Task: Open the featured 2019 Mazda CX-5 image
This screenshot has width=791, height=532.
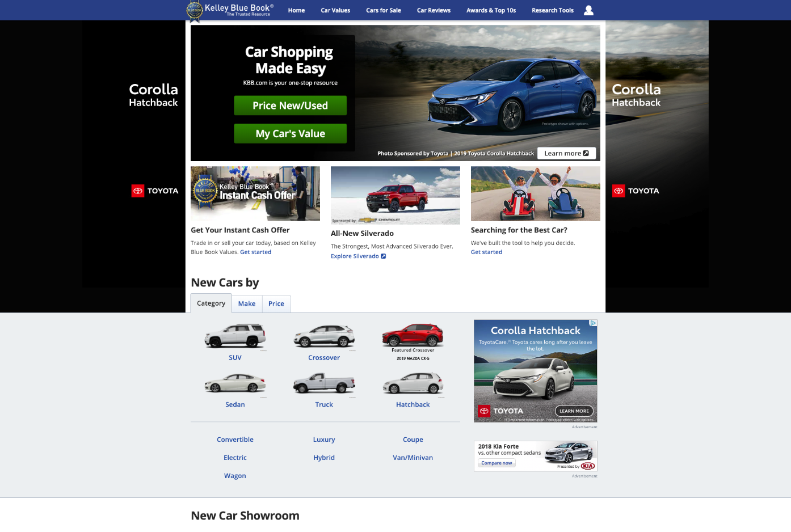Action: 413,335
